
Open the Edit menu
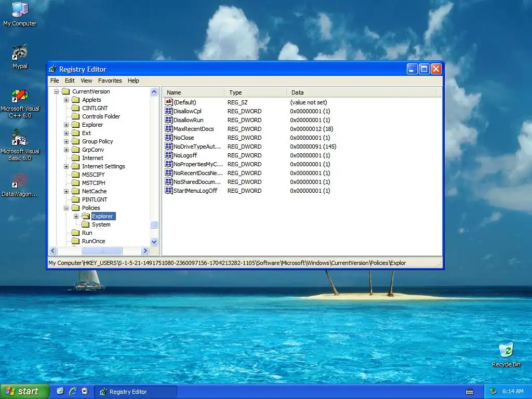click(70, 81)
